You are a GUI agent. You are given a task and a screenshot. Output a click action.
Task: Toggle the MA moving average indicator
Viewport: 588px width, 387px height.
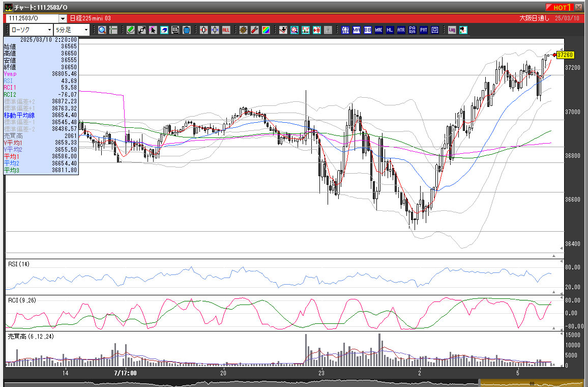click(x=357, y=30)
